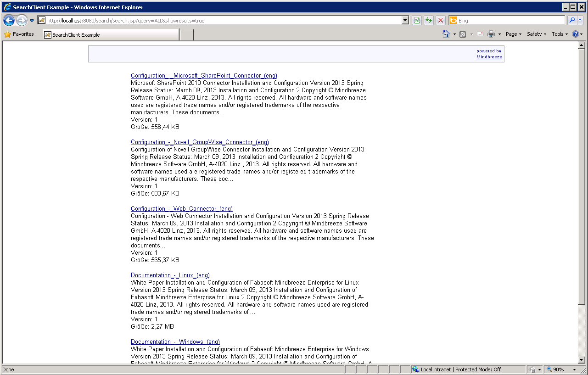Click the scrollbar down arrow
The height and width of the screenshot is (375, 588).
point(581,360)
